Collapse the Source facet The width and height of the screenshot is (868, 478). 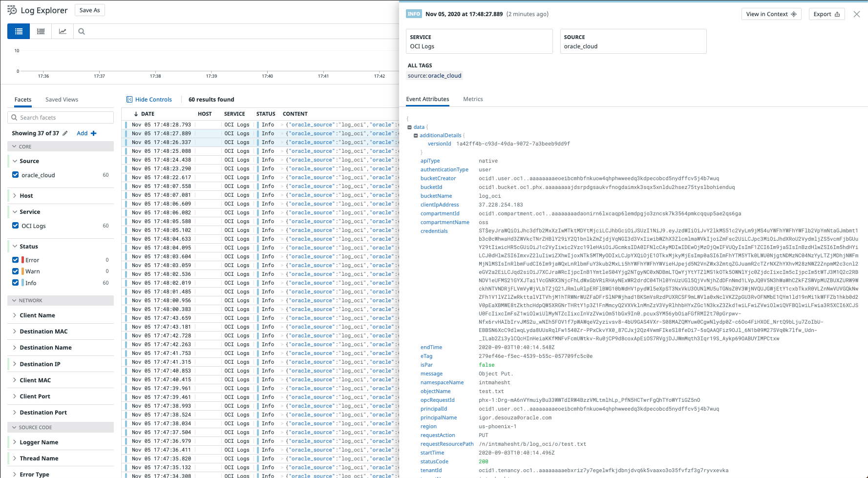15,161
